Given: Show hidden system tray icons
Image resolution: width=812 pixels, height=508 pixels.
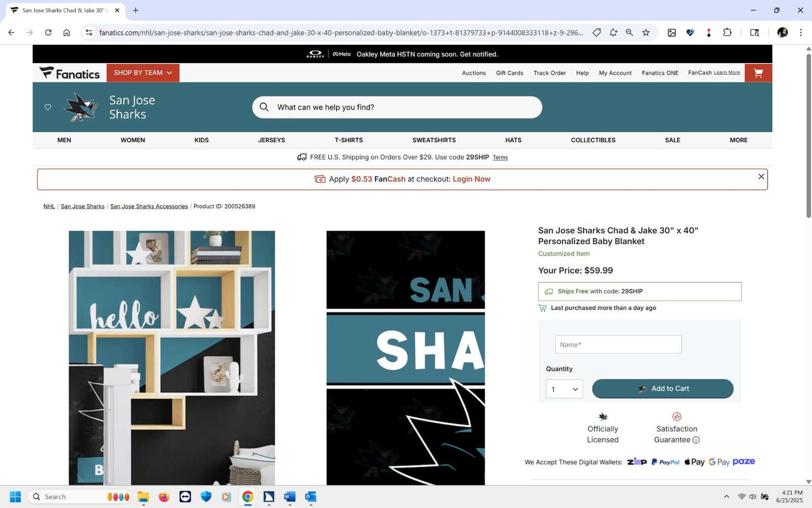Looking at the screenshot, I should (x=726, y=497).
